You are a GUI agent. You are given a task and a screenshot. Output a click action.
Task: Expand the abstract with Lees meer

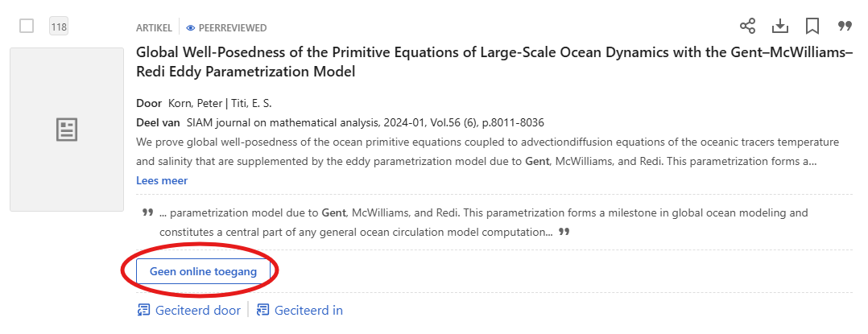162,181
